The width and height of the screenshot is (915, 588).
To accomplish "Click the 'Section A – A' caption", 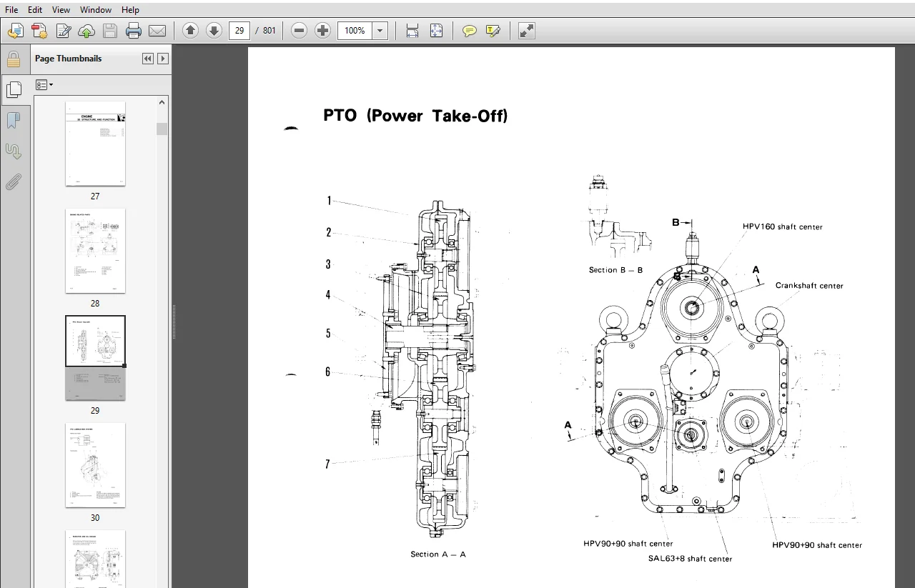I will pyautogui.click(x=438, y=554).
